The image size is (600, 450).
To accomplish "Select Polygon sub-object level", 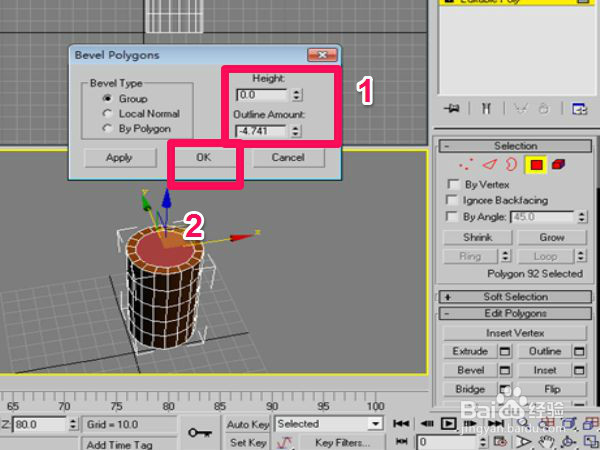I will (x=536, y=165).
